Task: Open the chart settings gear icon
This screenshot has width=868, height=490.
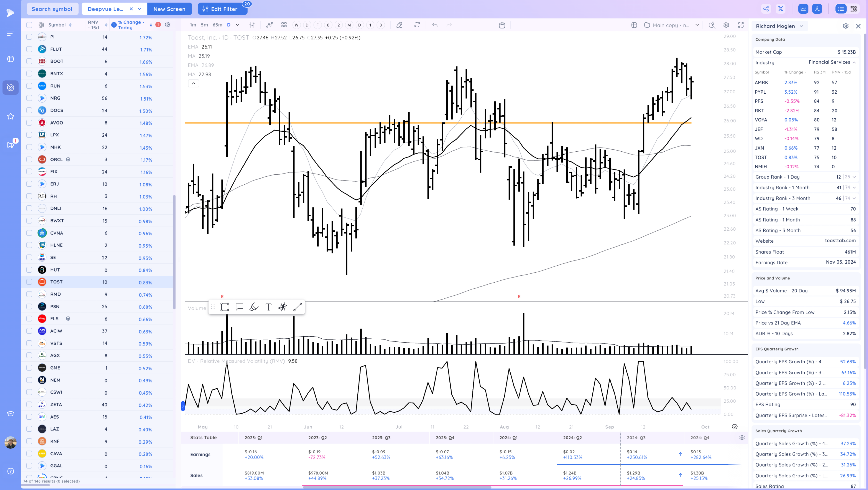Action: 726,25
